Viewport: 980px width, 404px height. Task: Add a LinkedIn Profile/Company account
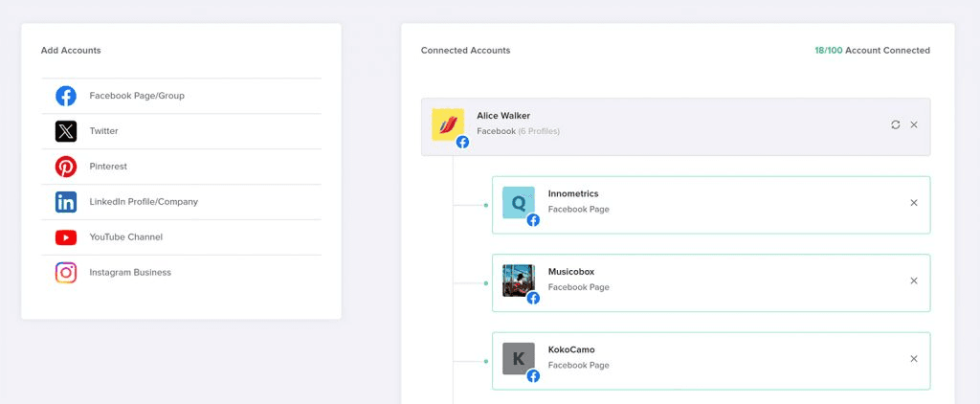click(181, 202)
